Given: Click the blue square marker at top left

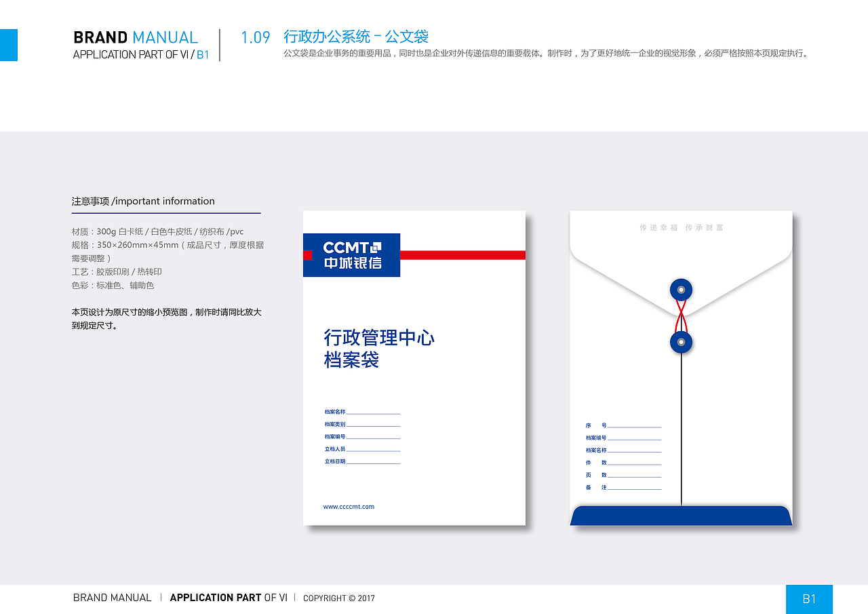Looking at the screenshot, I should pos(8,45).
